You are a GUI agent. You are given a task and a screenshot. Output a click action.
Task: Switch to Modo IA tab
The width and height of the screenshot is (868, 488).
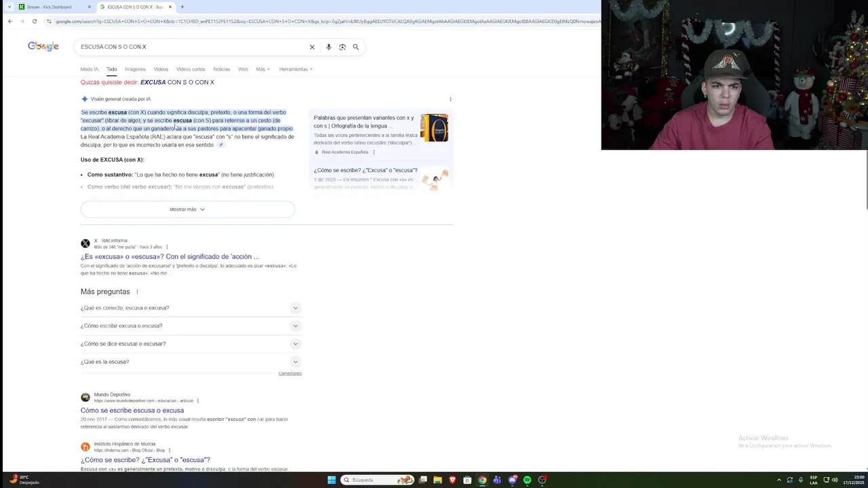pyautogui.click(x=90, y=69)
